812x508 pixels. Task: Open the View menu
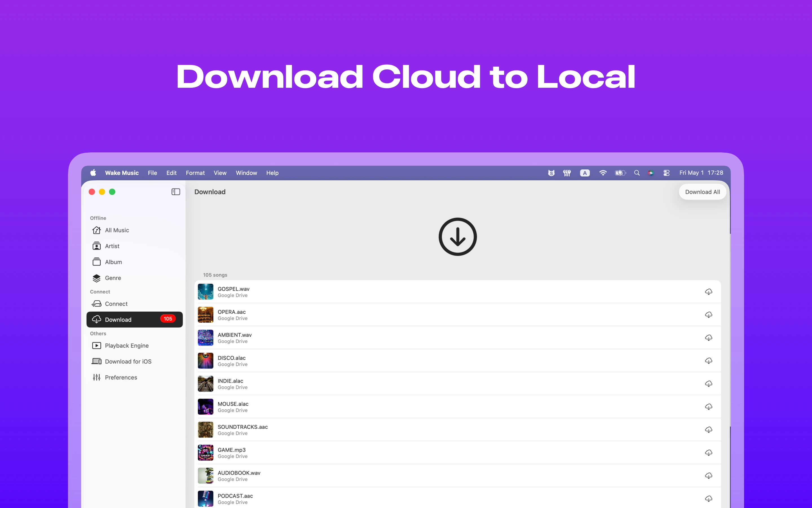[220, 173]
